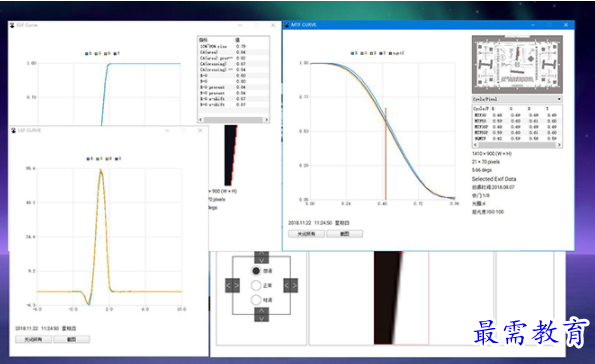
Task: Click the right-side '>' arrow button in main window
Action: pyautogui.click(x=294, y=285)
